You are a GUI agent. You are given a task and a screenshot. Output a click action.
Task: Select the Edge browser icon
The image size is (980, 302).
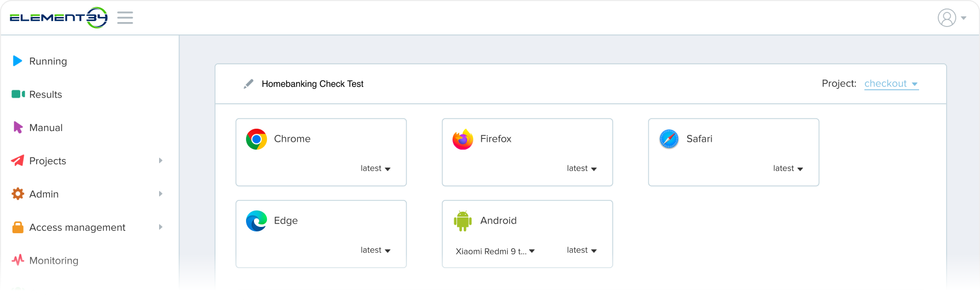[256, 221]
